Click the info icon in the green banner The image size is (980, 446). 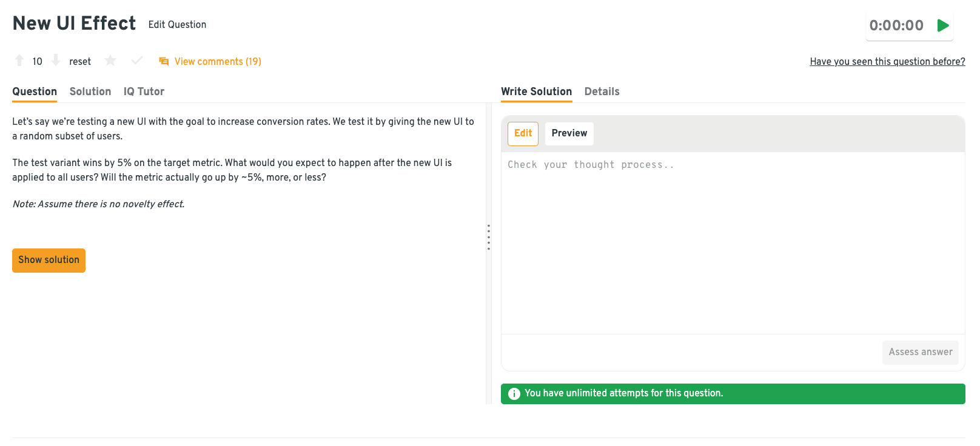pos(514,394)
